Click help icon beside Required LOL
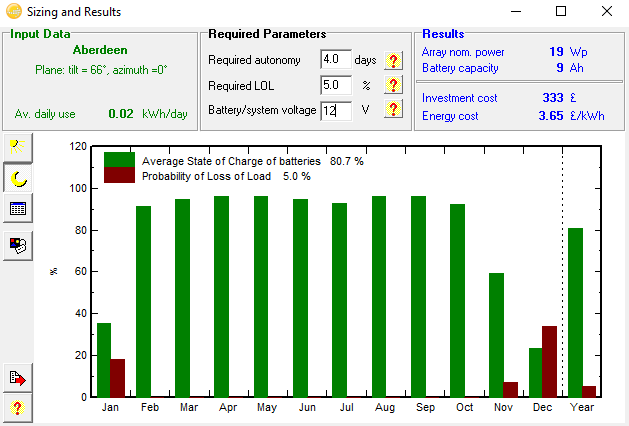The width and height of the screenshot is (629, 426). pyautogui.click(x=393, y=85)
